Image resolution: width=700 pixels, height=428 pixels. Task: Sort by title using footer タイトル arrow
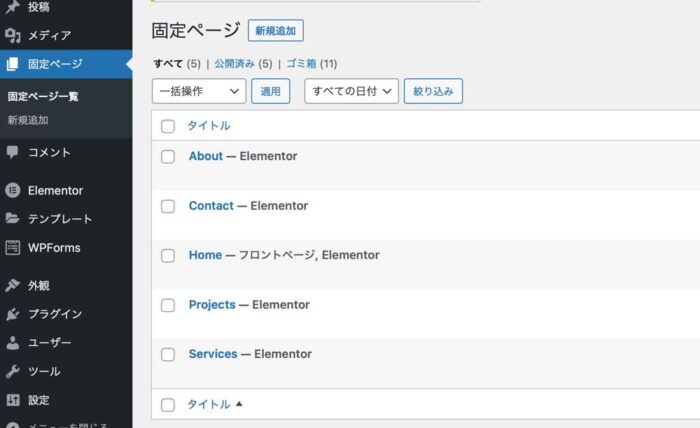coord(239,405)
